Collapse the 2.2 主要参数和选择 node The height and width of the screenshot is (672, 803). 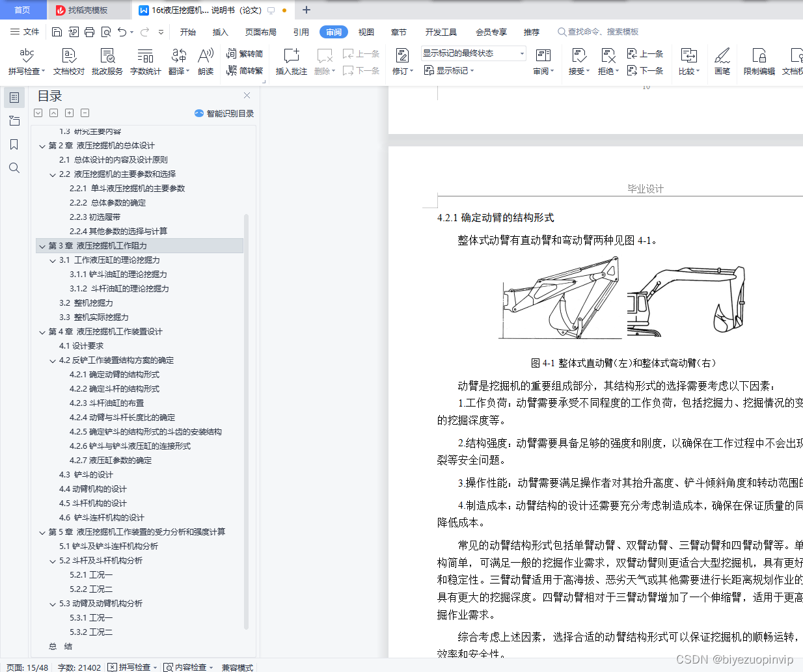click(x=53, y=175)
